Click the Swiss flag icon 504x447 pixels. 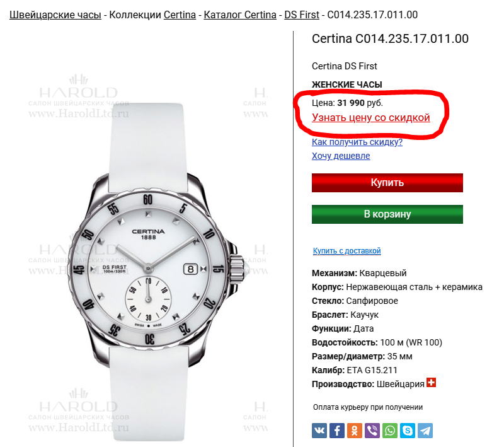431,382
